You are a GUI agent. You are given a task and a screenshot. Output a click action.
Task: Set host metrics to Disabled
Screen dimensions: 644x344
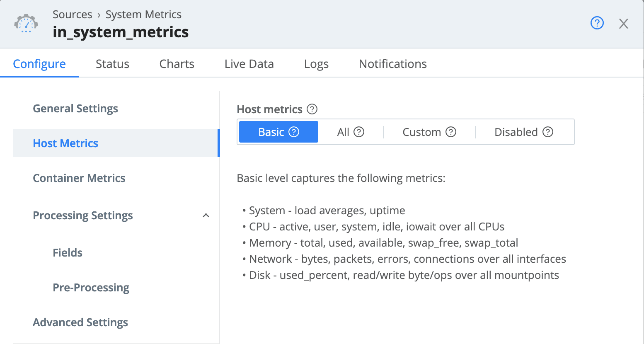[516, 132]
